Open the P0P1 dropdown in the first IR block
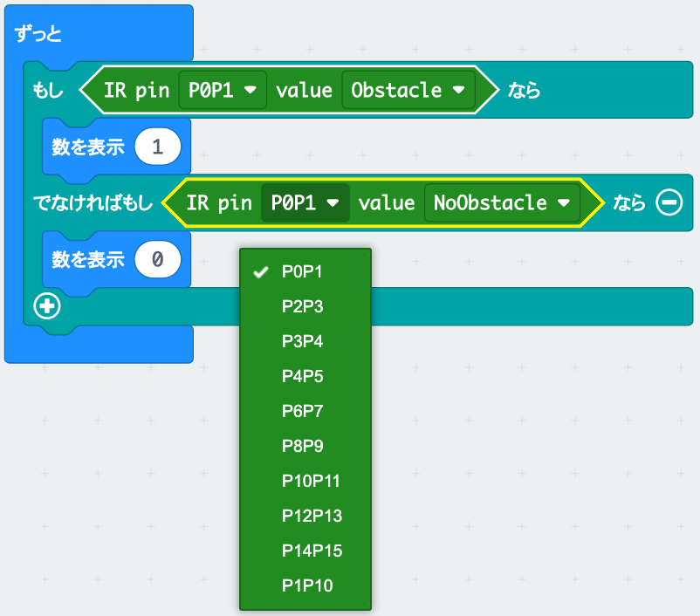 tap(221, 90)
